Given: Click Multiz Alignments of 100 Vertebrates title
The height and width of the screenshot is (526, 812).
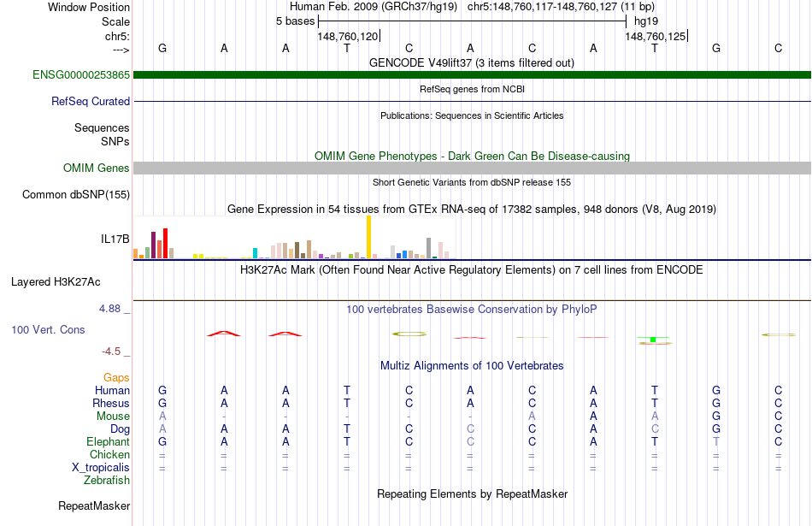Looking at the screenshot, I should pos(472,366).
